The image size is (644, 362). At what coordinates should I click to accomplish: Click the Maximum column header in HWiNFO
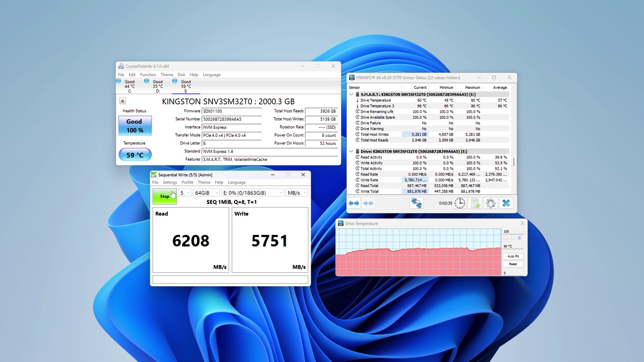click(x=469, y=88)
